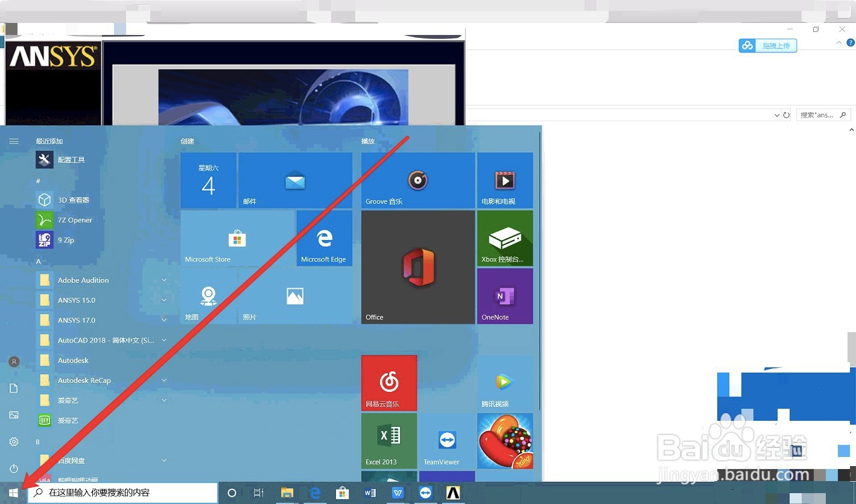Screen dimensions: 856x504
Task: Open the 照片 photos tile
Action: (x=295, y=296)
